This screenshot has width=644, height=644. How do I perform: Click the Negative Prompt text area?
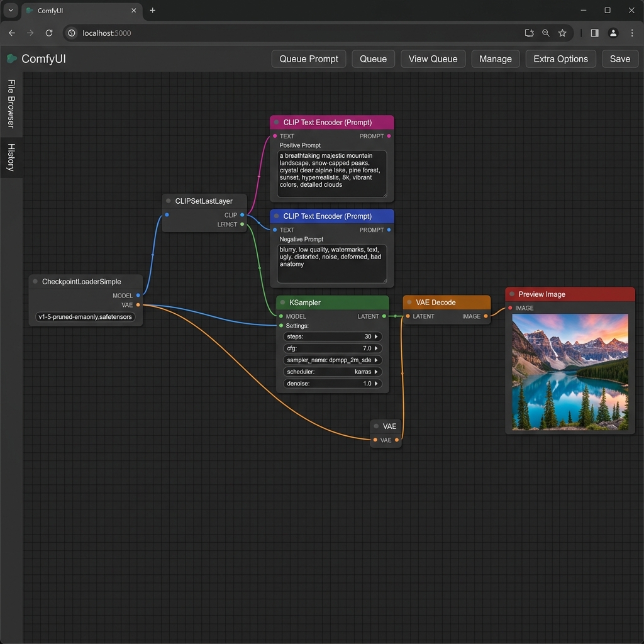coord(332,264)
